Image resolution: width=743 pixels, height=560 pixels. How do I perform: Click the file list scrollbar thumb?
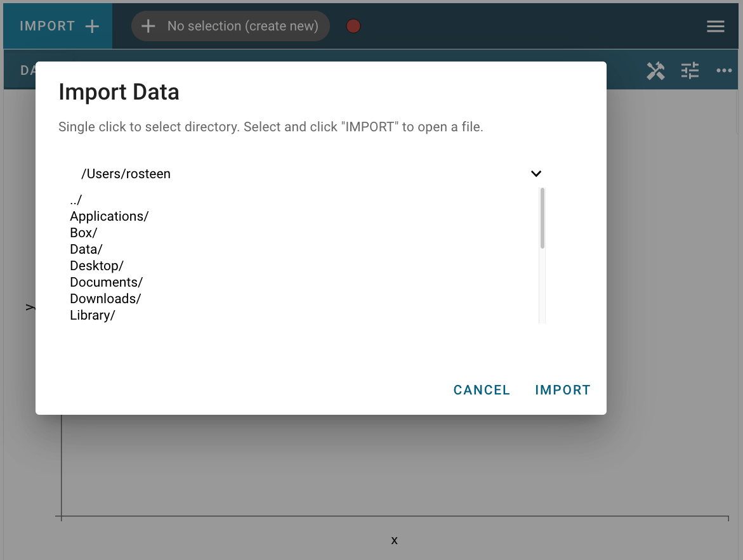click(x=542, y=218)
